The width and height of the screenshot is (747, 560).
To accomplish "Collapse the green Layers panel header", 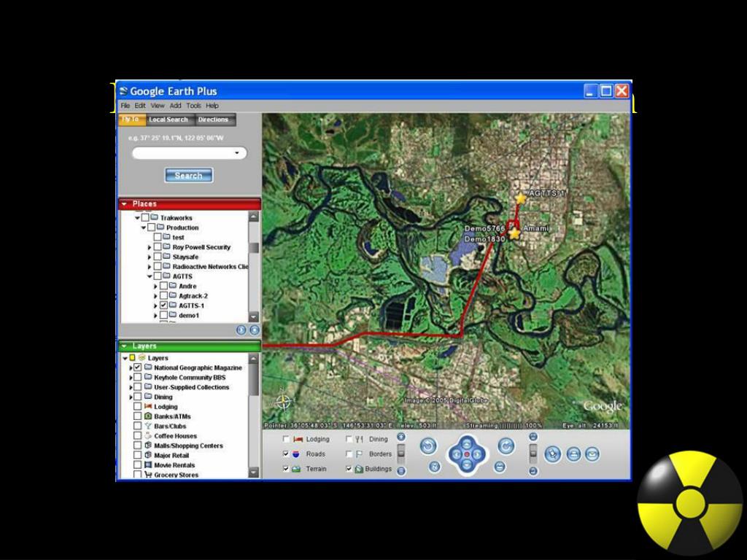I will click(x=189, y=346).
